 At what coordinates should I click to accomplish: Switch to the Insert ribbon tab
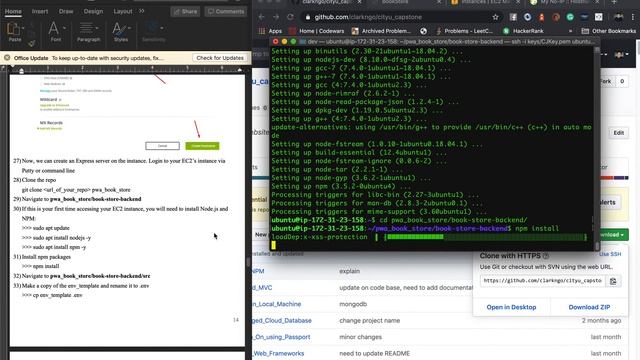pos(40,11)
